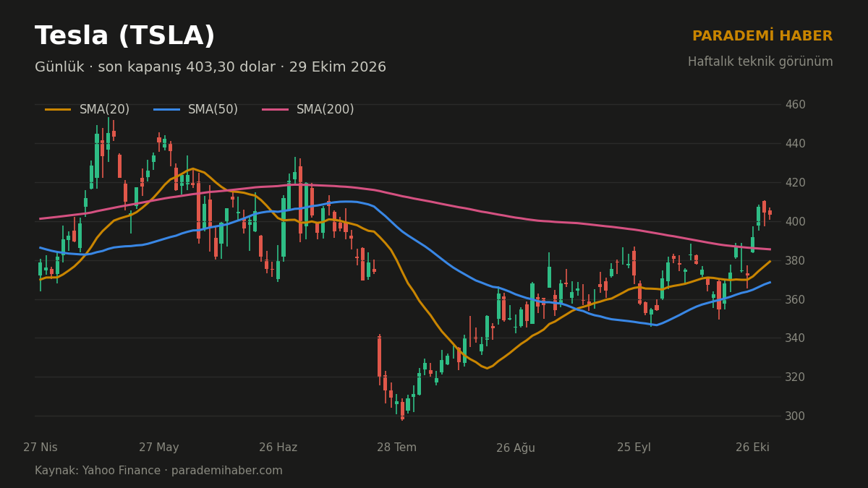This screenshot has width=868, height=488.
Task: Click the Tesla (TSLA) chart title
Action: 125,36
